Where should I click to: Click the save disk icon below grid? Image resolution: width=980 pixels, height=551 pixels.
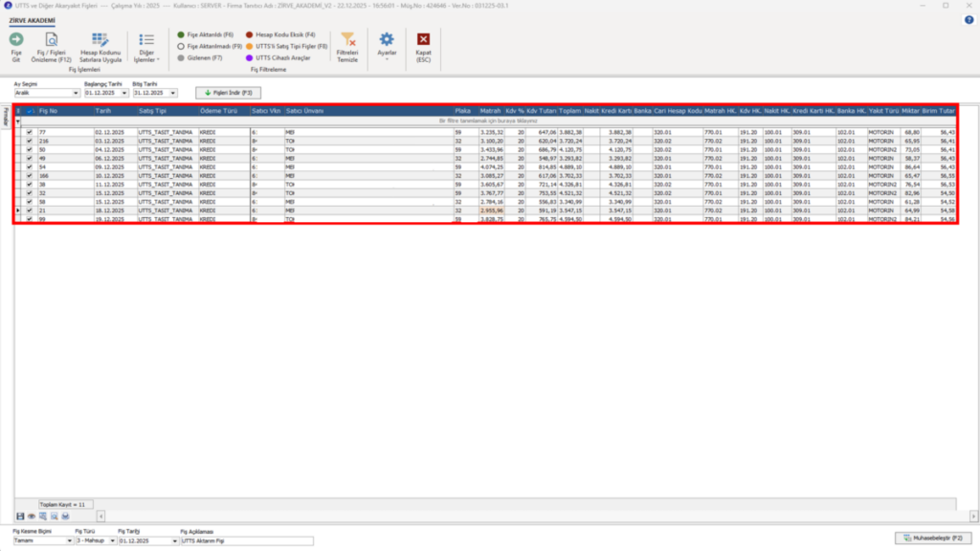pos(20,517)
